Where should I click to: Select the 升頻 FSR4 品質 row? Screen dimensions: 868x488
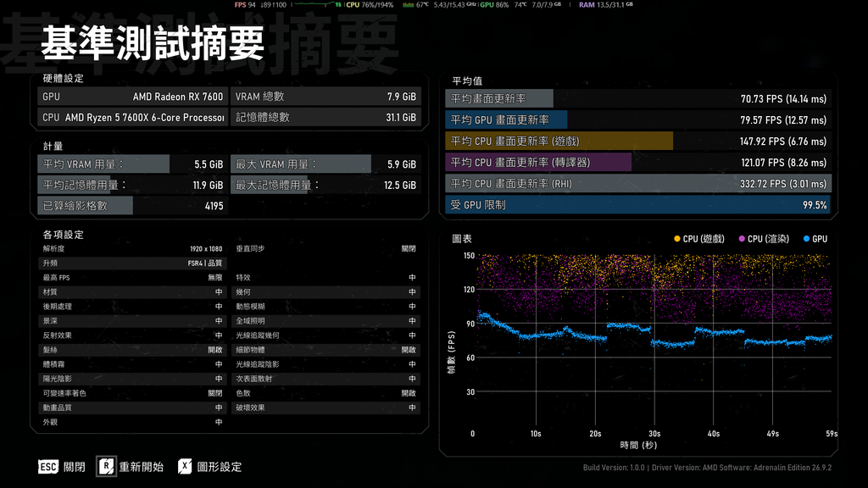(132, 263)
